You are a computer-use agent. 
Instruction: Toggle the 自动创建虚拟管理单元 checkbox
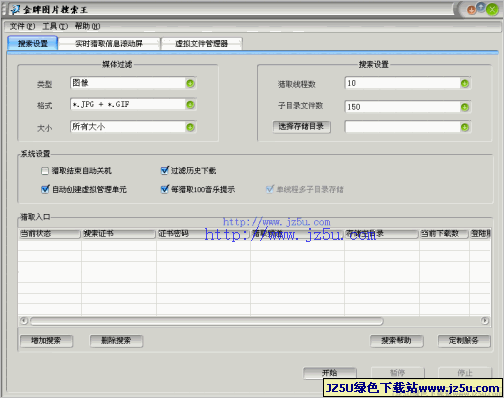point(45,189)
